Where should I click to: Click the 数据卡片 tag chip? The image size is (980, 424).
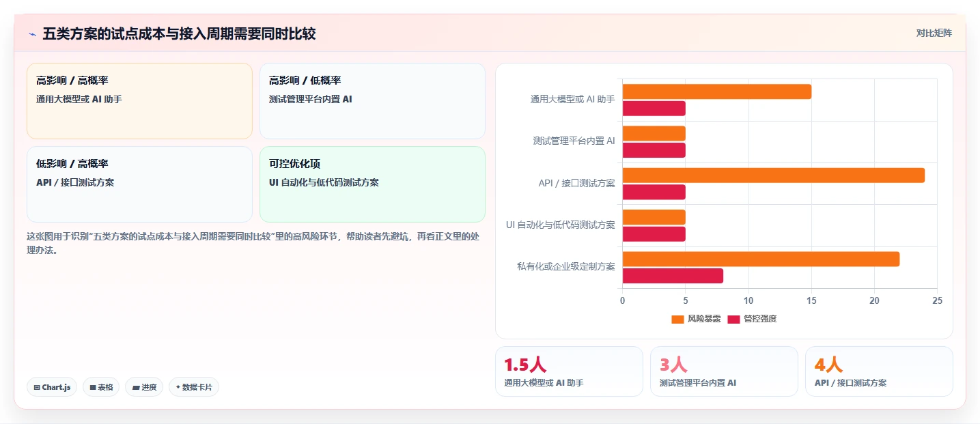[x=194, y=387]
